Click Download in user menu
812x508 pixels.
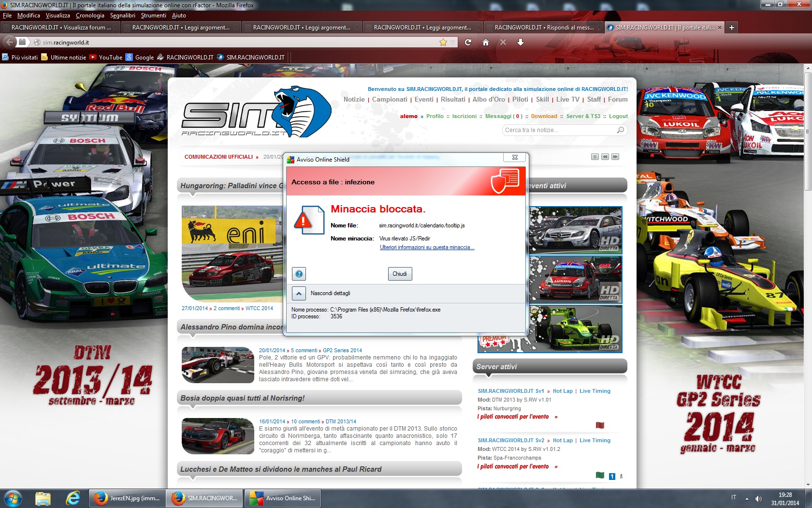point(544,116)
